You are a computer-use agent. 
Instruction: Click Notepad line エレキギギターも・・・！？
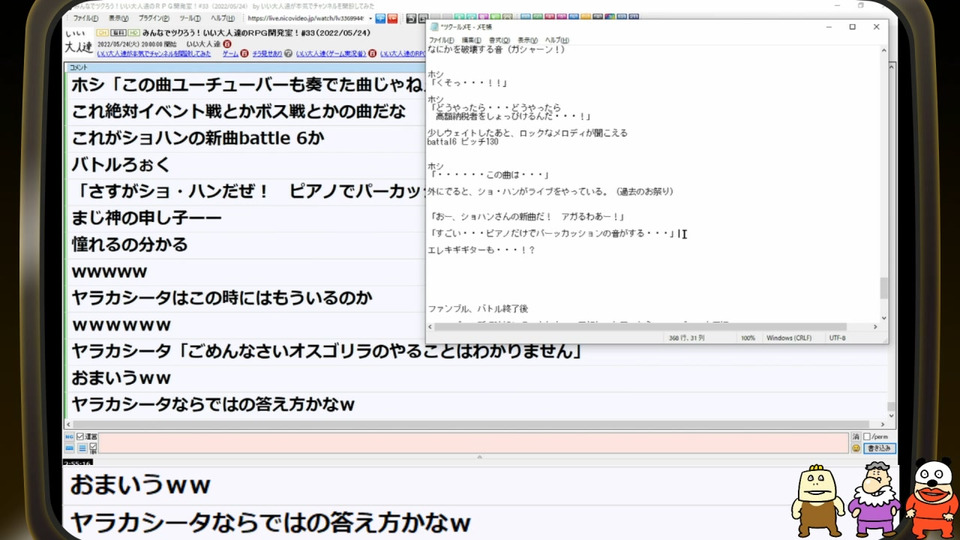481,250
